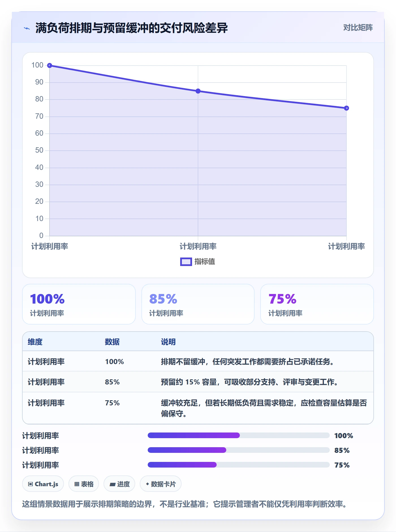
Task: Click the progress bar labeled 85%
Action: [238, 450]
